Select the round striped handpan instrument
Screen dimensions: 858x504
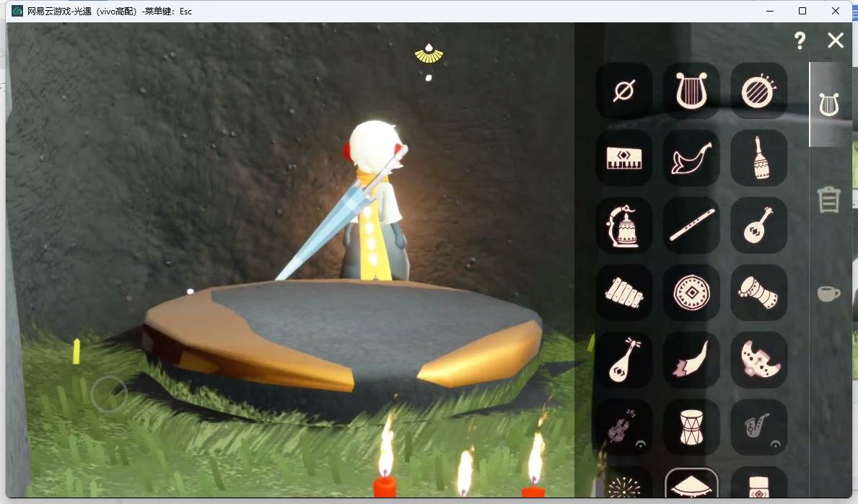point(758,91)
